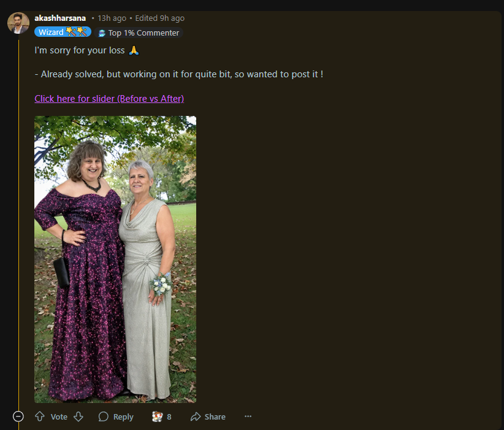Click the Reply button label
This screenshot has height=430, width=504.
point(123,417)
